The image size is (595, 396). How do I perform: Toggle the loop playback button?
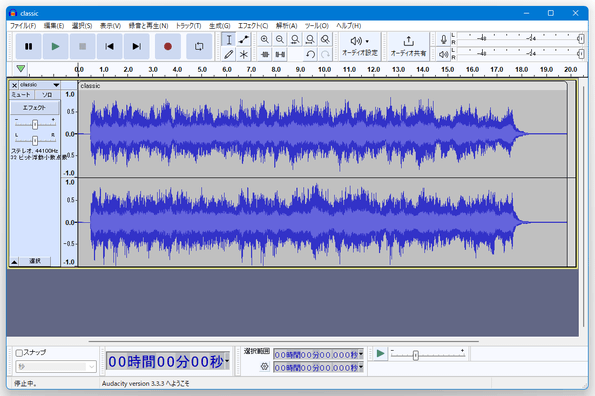[x=199, y=46]
